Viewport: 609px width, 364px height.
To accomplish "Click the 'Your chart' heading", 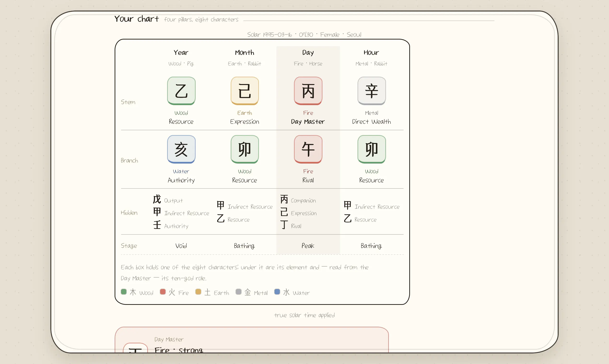I will pos(136,19).
